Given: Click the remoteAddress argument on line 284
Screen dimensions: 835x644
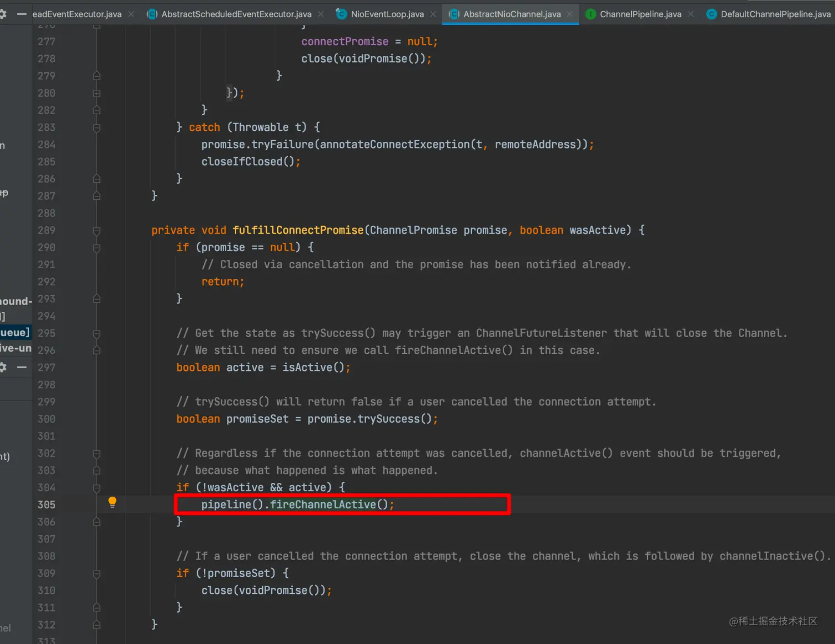Looking at the screenshot, I should coord(536,145).
